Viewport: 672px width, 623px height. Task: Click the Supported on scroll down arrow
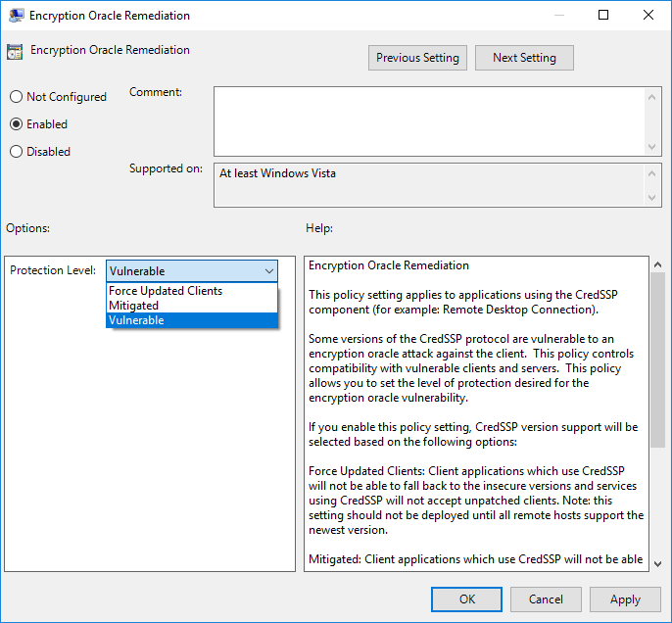651,198
